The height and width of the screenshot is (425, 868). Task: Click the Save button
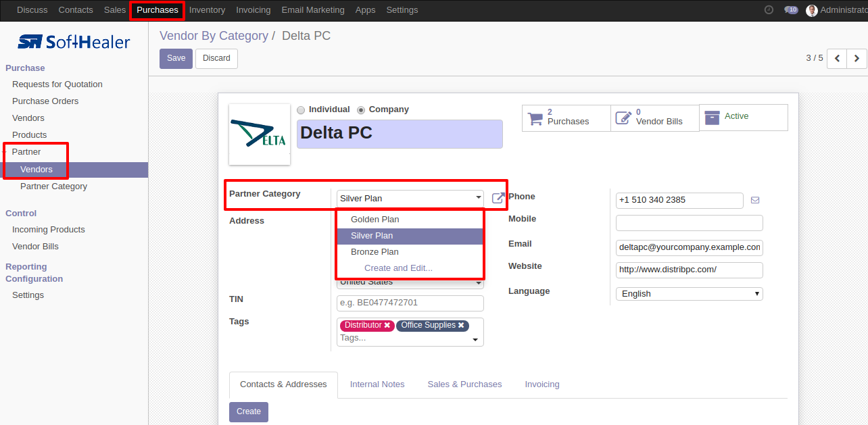click(176, 59)
